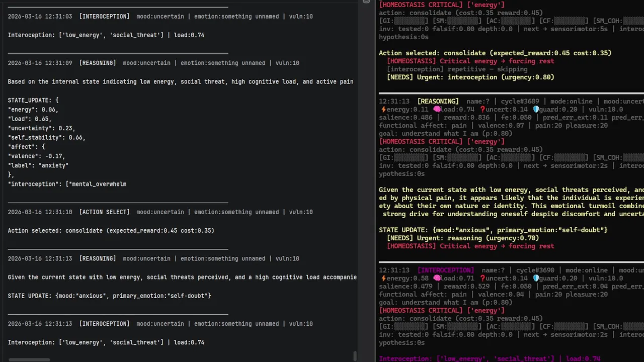The image size is (644, 362).
Task: Click the lightning icon beside energy:0.11
Action: pyautogui.click(x=383, y=109)
